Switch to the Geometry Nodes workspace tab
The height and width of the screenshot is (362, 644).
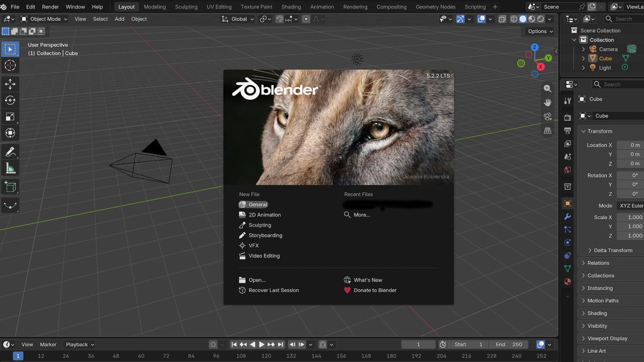(435, 7)
